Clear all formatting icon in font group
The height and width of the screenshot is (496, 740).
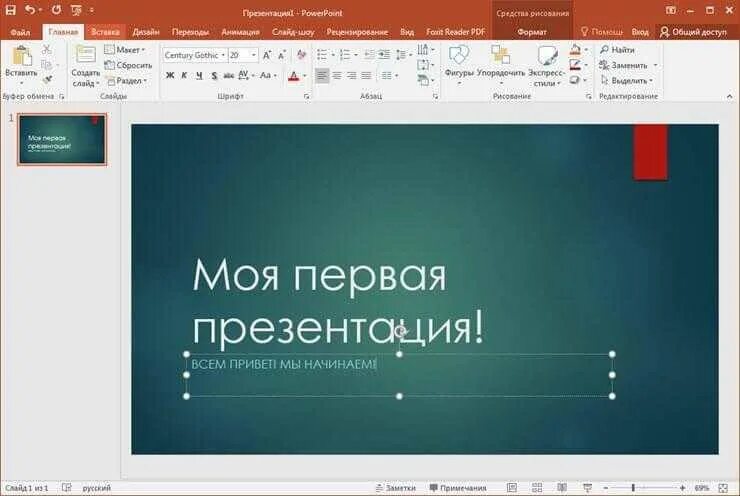301,55
